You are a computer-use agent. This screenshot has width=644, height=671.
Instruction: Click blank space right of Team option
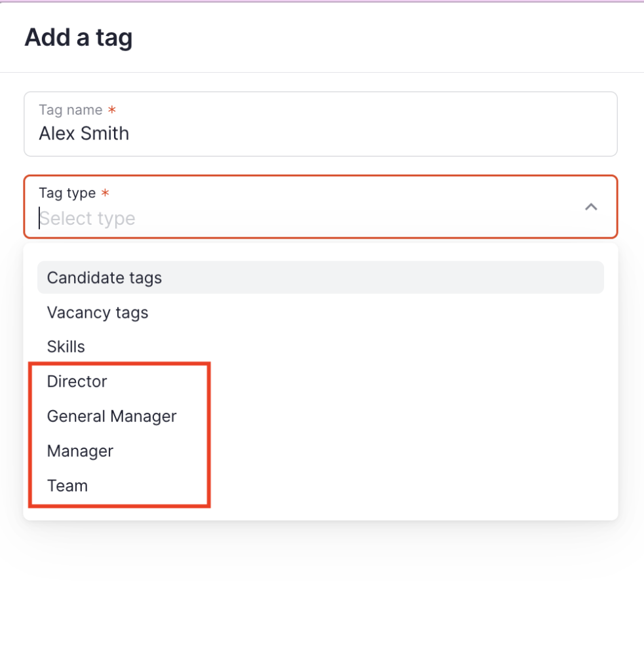(406, 486)
